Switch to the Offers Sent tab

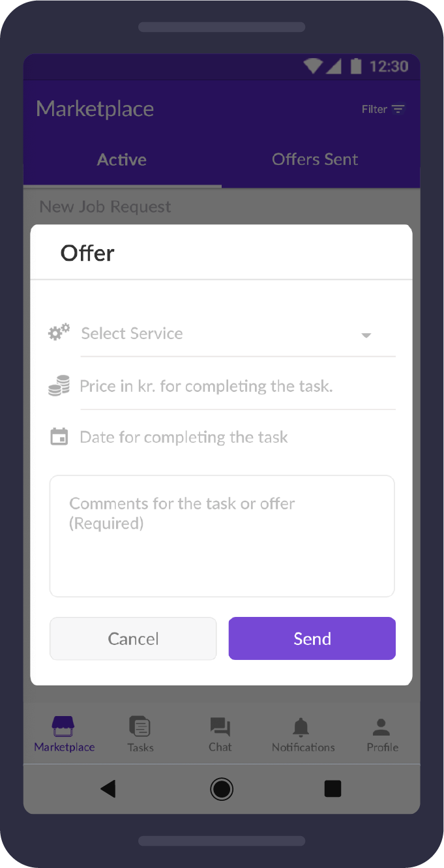click(x=315, y=160)
